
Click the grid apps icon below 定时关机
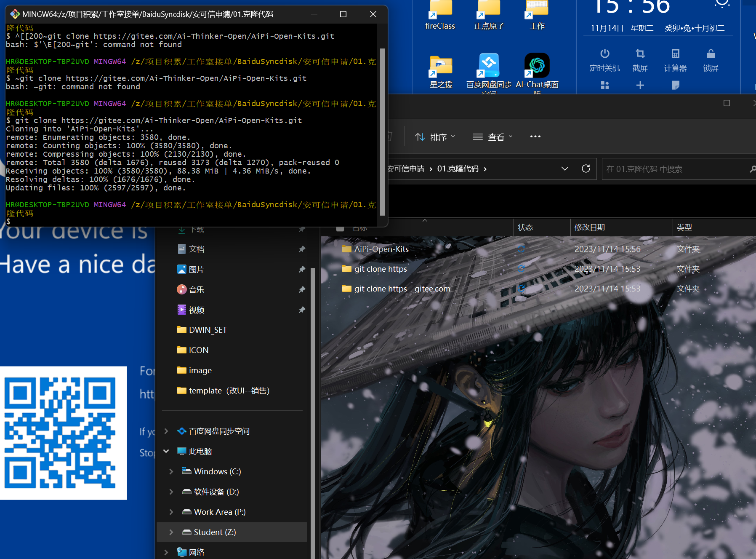605,85
